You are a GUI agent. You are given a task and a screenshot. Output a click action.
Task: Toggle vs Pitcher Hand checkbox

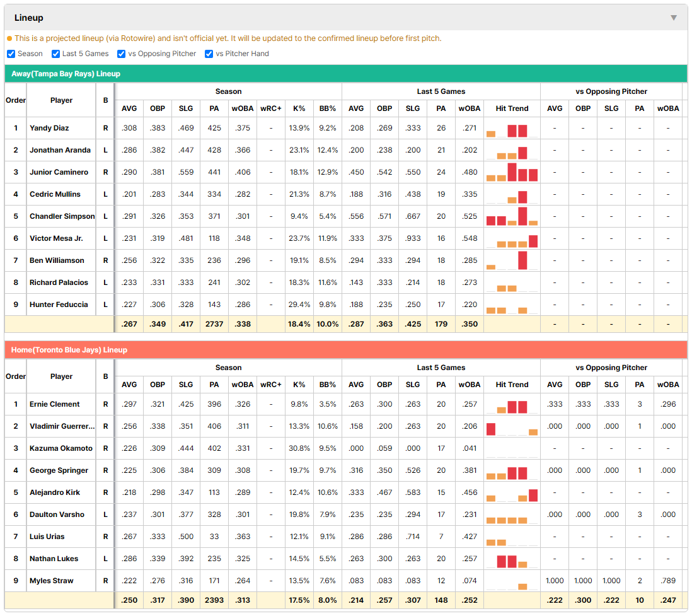pyautogui.click(x=209, y=54)
